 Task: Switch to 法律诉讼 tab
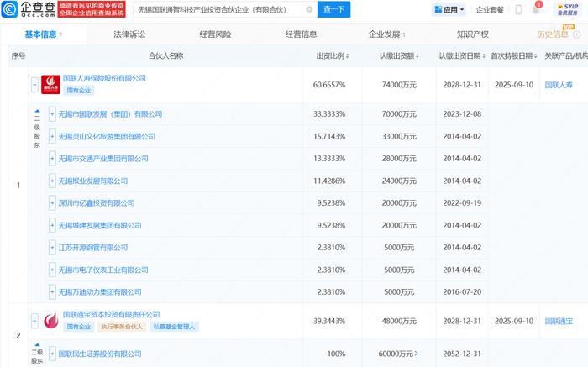(x=129, y=34)
